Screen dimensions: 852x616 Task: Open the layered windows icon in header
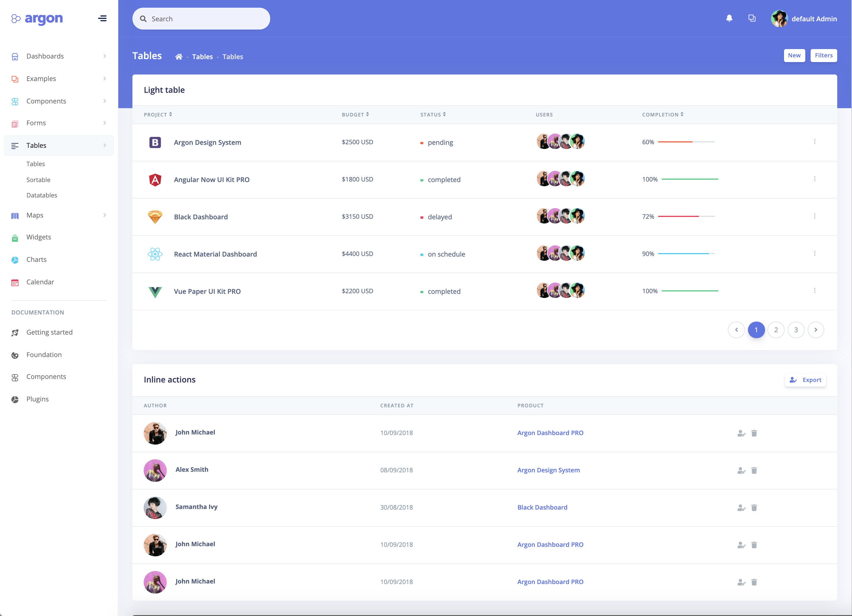coord(752,18)
